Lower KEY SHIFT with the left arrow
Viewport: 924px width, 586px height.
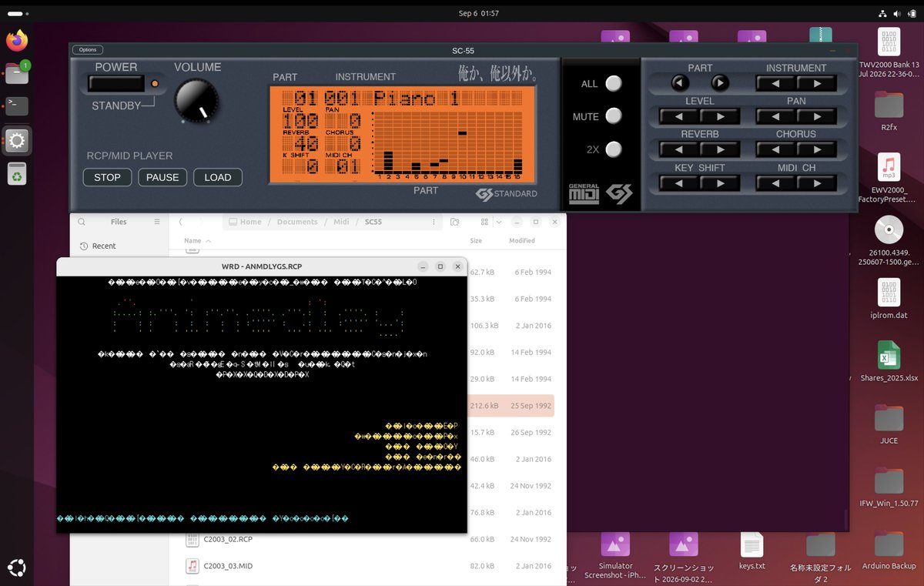679,183
